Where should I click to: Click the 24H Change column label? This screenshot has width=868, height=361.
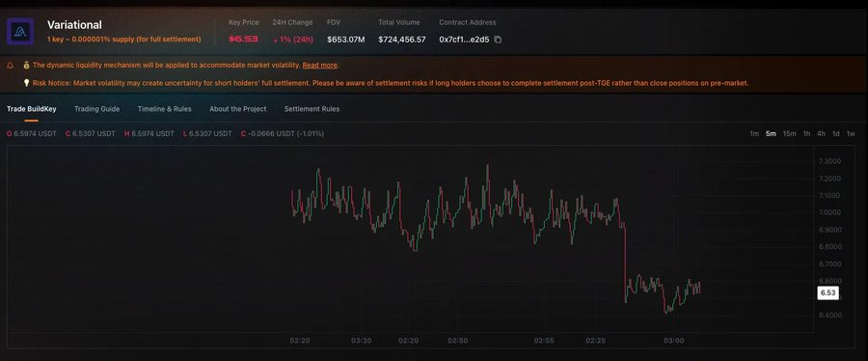(x=292, y=23)
